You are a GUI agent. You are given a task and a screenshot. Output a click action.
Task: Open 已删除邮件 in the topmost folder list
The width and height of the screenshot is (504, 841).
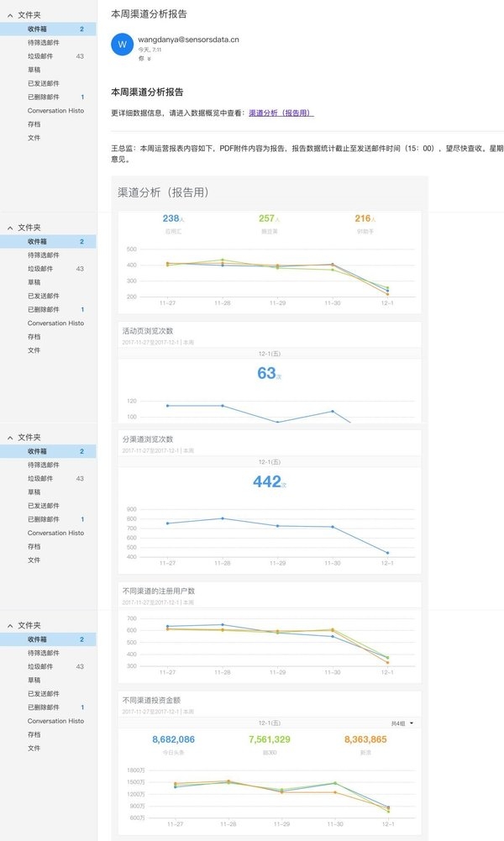click(x=43, y=97)
